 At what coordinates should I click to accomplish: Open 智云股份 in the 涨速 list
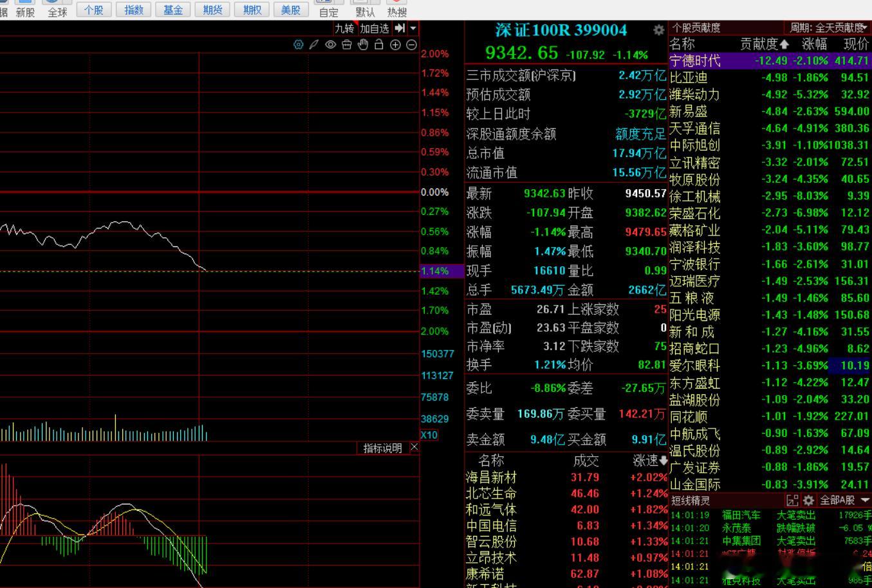click(x=567, y=542)
